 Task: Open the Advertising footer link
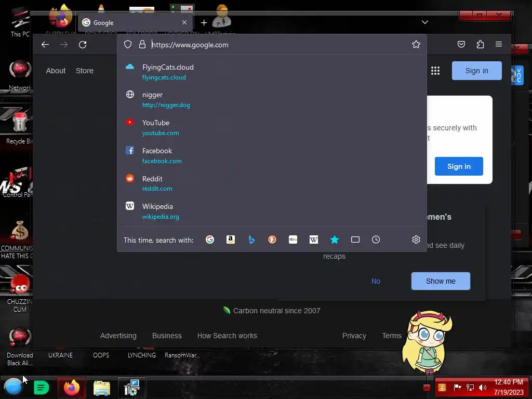[x=118, y=336]
